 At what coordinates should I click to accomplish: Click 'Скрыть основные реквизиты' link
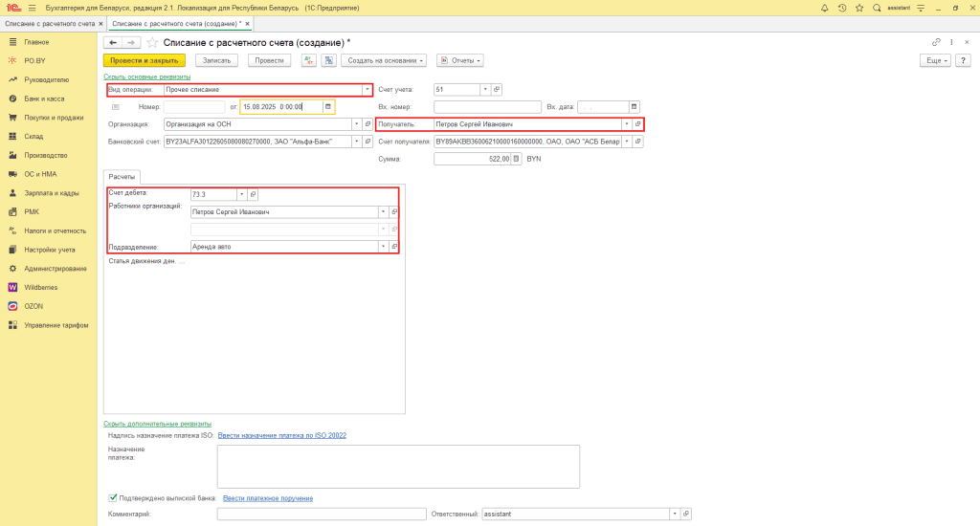coord(146,77)
